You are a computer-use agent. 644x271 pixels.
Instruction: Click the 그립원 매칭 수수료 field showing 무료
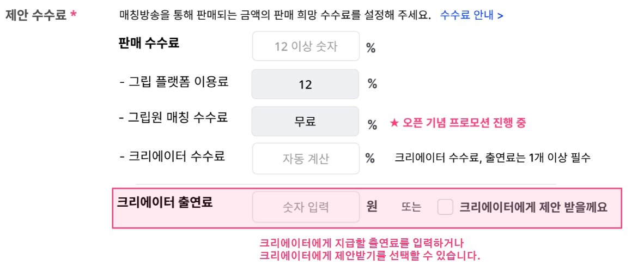point(305,121)
